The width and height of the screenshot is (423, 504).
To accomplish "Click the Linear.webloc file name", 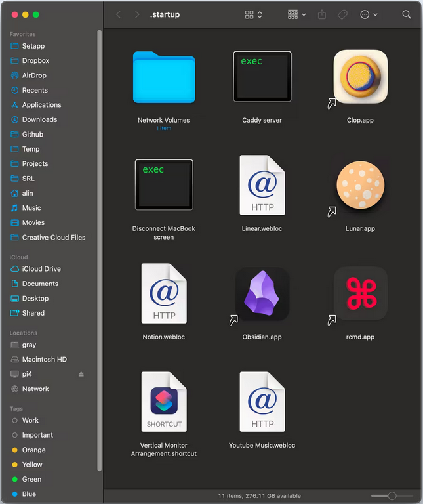I will point(262,229).
